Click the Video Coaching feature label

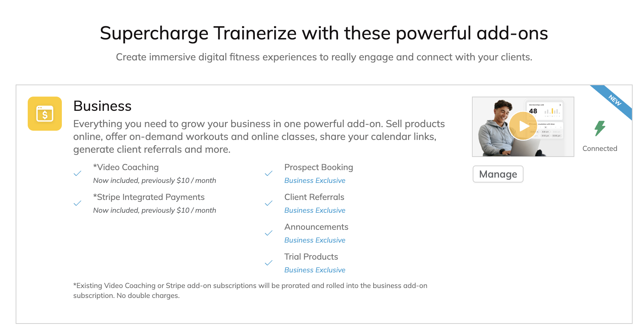[x=126, y=167]
